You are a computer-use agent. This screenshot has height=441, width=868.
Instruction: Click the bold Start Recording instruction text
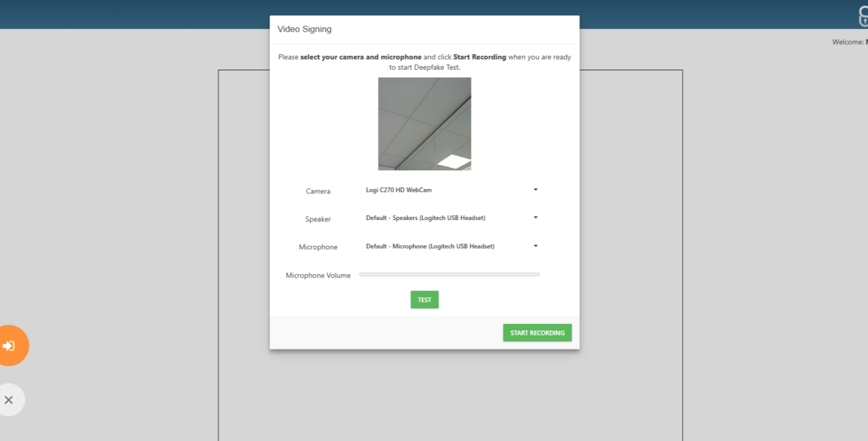point(479,57)
